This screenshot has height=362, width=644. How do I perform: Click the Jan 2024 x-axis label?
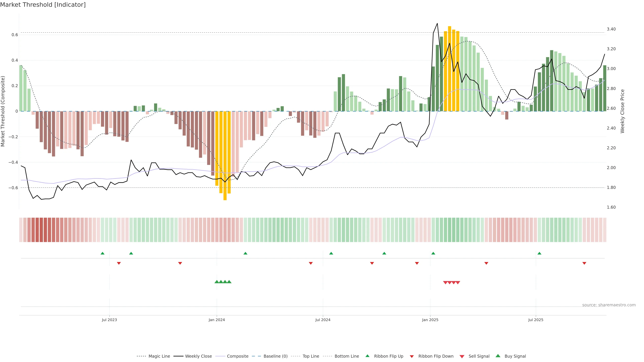217,320
